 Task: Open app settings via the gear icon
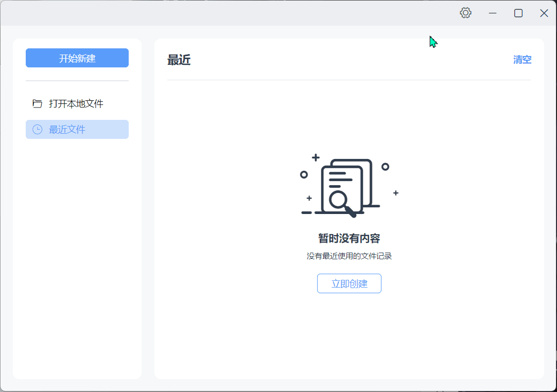tap(465, 12)
